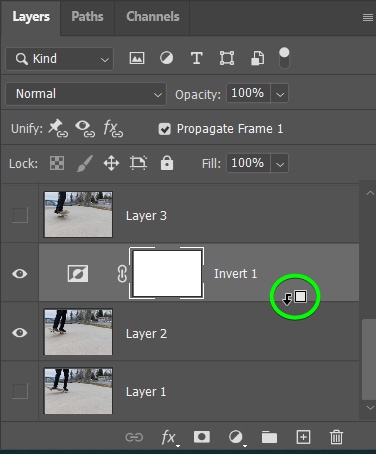Screen dimensions: 376x454
Task: Lock all with padlock icon
Action: [167, 163]
